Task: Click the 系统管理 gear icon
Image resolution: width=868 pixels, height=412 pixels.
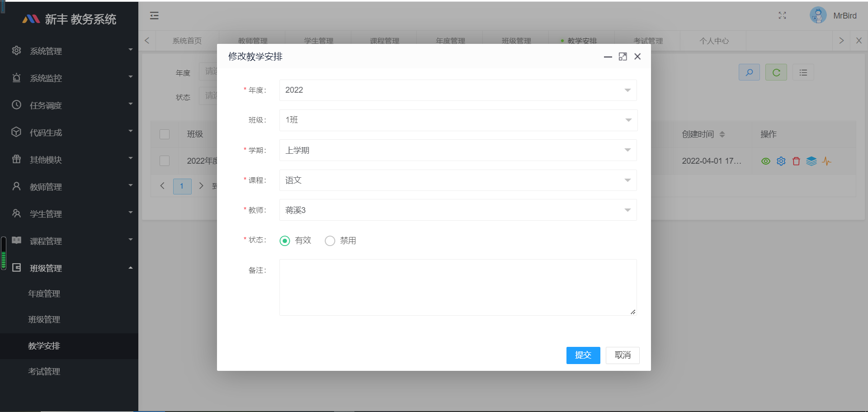Action: 16,51
